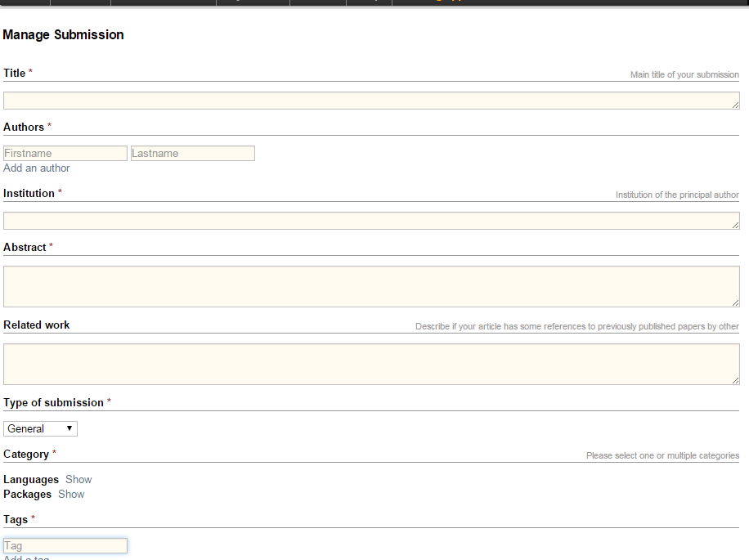Show the Languages category list
Image resolution: width=749 pixels, height=560 pixels.
click(x=78, y=480)
